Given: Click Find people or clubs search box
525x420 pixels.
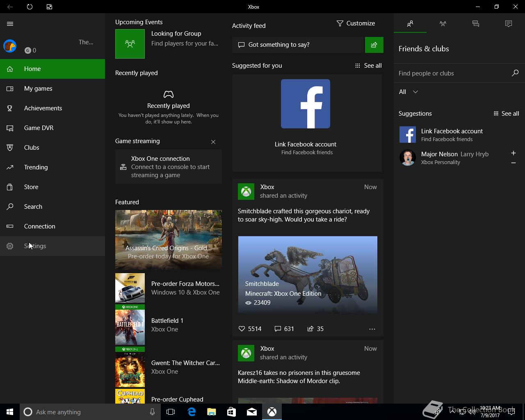Looking at the screenshot, I should (453, 73).
